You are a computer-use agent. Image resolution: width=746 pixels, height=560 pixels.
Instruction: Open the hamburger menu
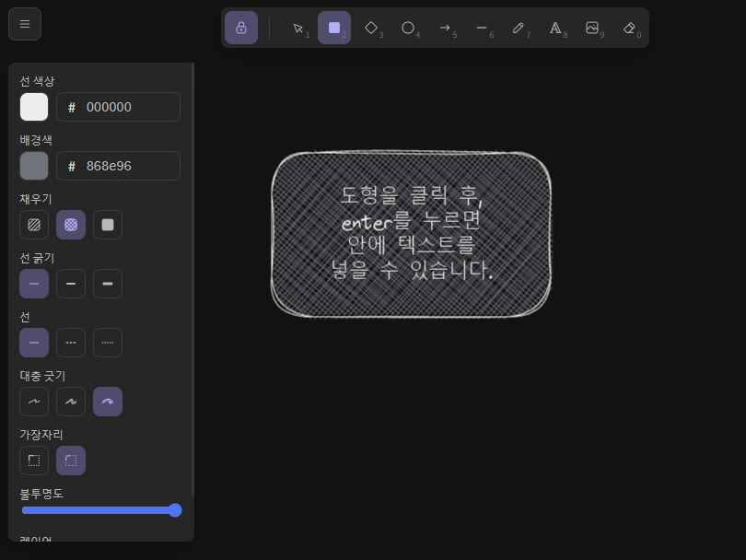coord(25,24)
